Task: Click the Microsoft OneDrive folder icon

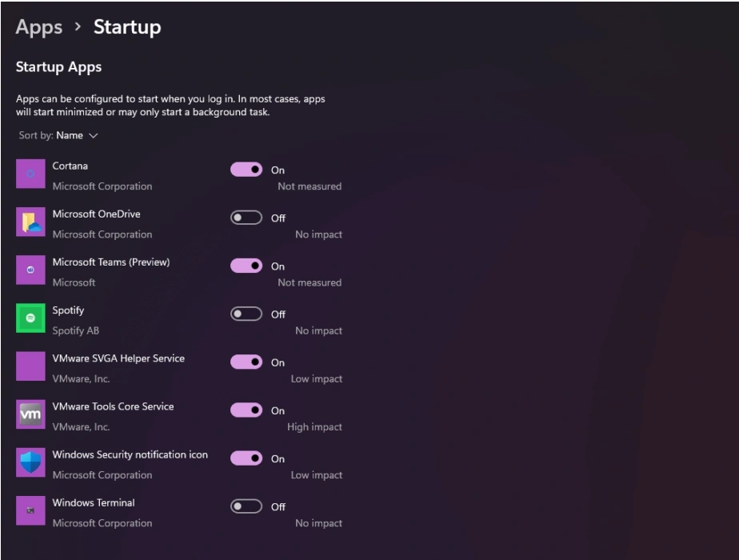Action: point(30,222)
